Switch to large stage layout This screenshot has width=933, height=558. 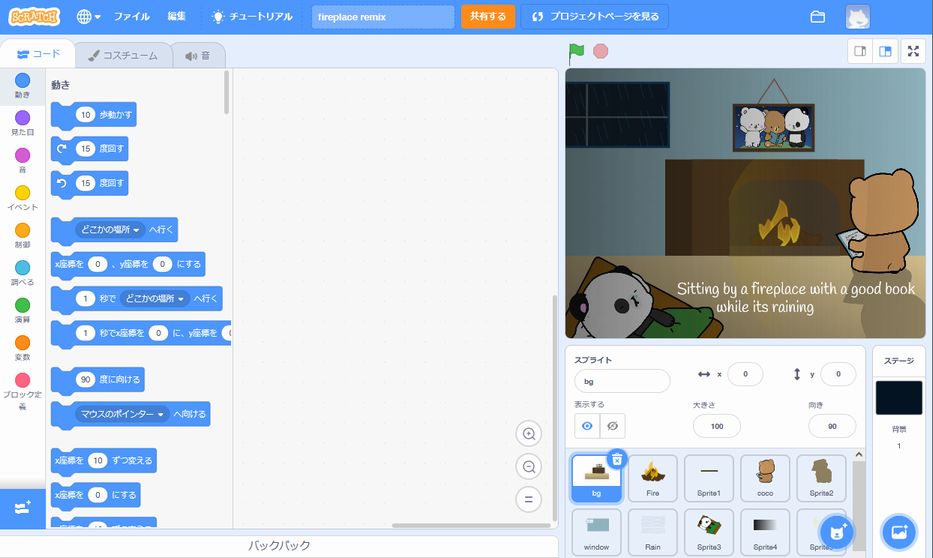click(885, 51)
